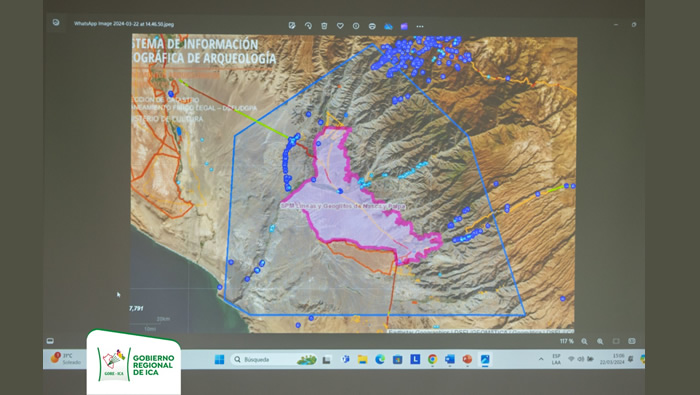Open the Edit image tool
Viewport: 700px width, 395px height.
coord(292,26)
